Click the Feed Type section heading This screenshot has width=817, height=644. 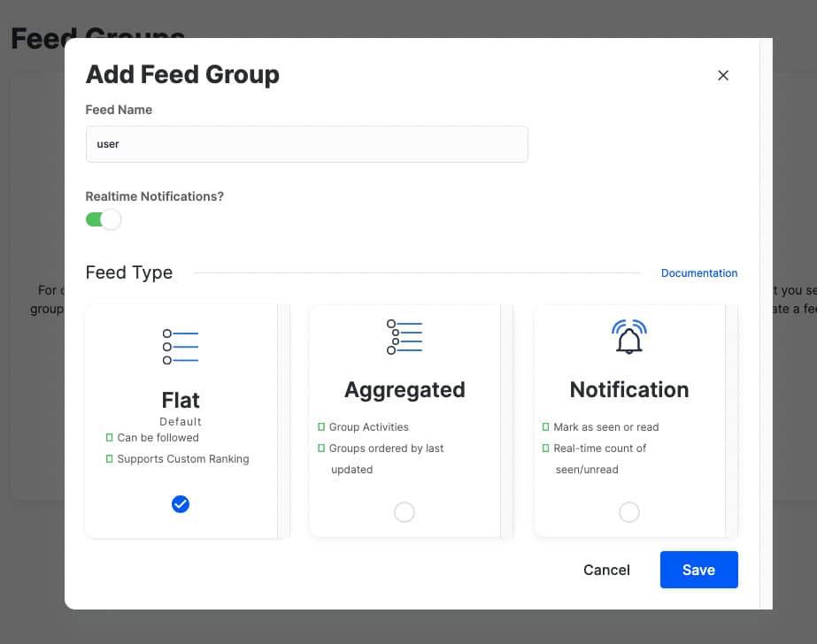click(129, 272)
